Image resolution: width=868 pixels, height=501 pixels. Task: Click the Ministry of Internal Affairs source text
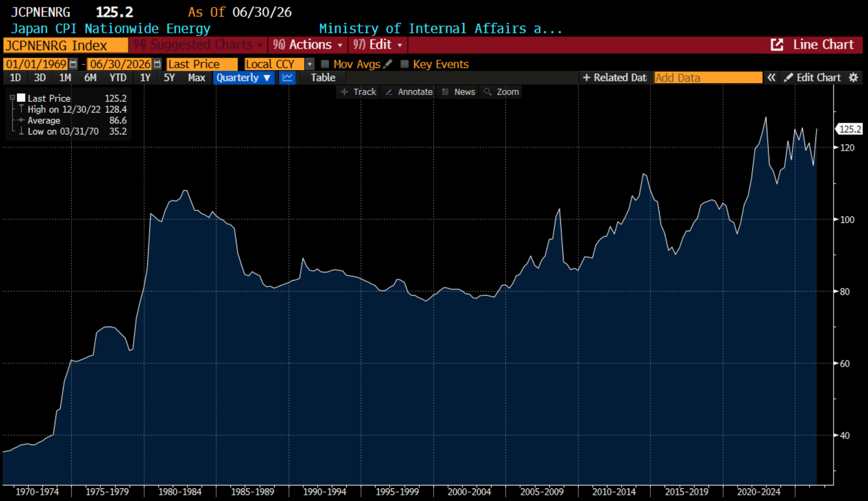click(x=440, y=29)
